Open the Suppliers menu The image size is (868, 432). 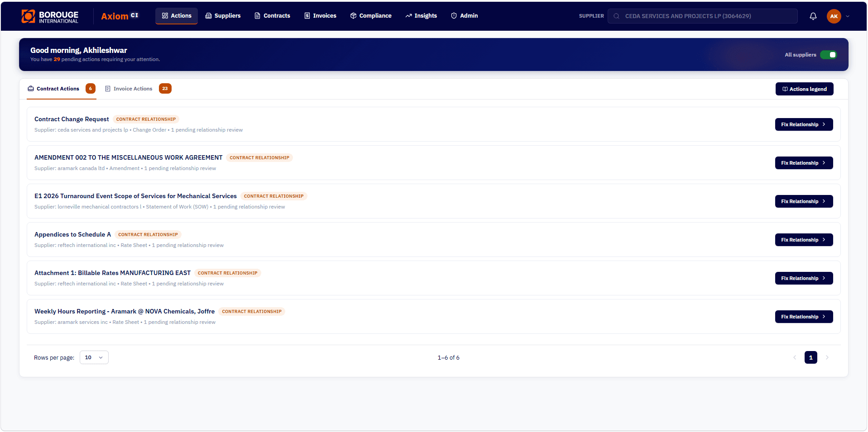coord(223,16)
